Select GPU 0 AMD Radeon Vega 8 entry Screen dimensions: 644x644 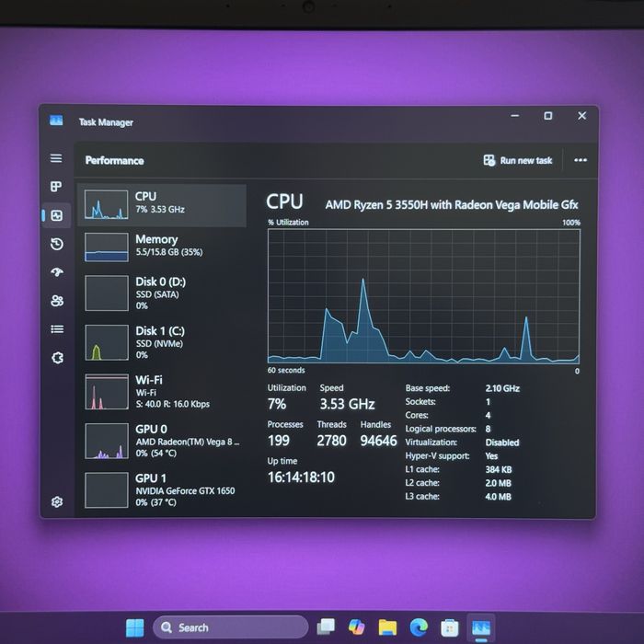(x=162, y=441)
